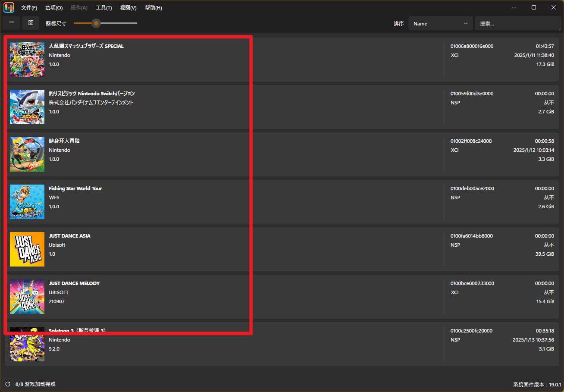Click title ID 01002ff008c24000
The image size is (564, 392).
coord(471,141)
